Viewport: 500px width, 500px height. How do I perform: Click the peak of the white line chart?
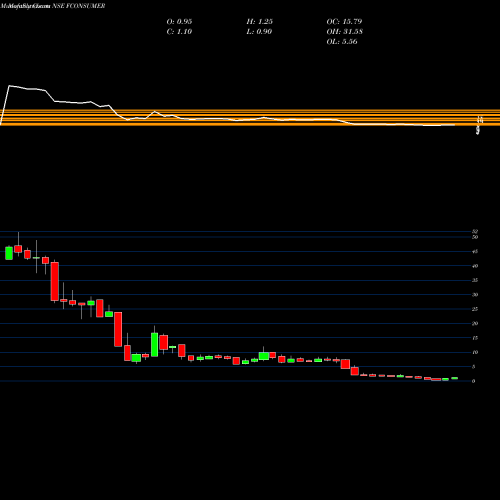9,86
